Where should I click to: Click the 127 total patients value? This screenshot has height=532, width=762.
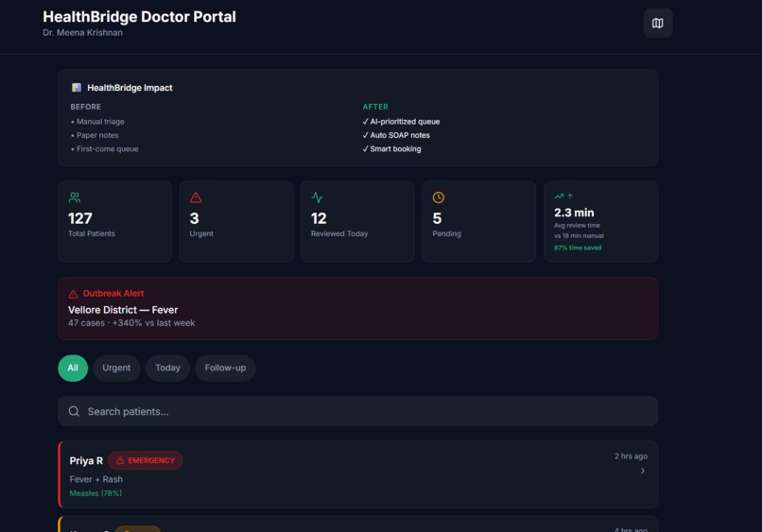point(80,218)
